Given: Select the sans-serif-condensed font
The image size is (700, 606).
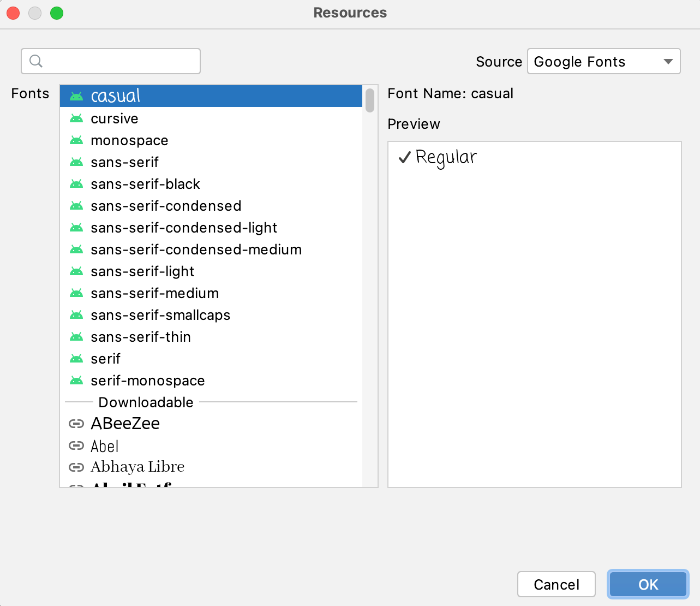Looking at the screenshot, I should [x=165, y=206].
